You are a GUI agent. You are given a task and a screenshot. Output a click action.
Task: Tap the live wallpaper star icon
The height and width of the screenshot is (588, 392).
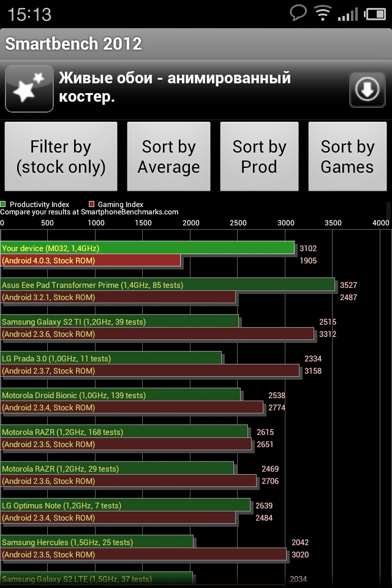29,88
